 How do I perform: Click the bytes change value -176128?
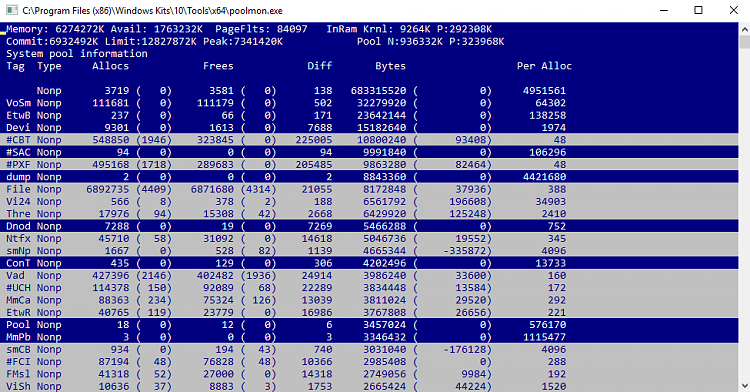464,349
